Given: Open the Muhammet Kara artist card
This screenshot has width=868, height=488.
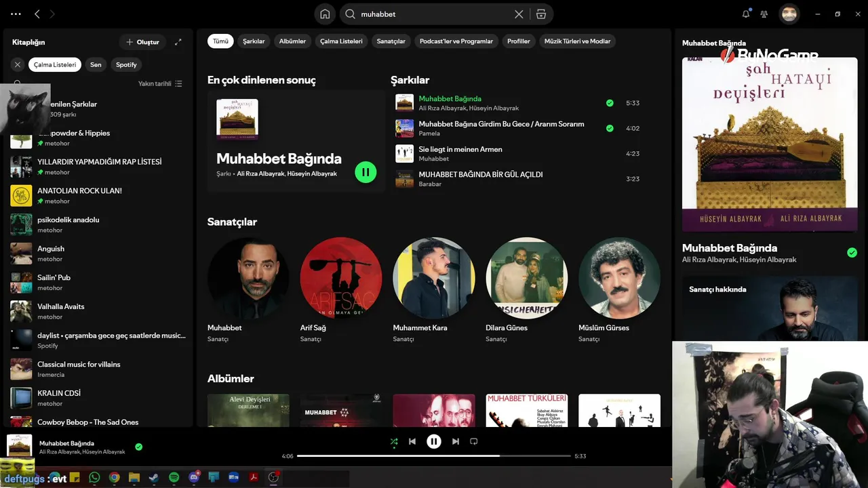Looking at the screenshot, I should (x=434, y=289).
